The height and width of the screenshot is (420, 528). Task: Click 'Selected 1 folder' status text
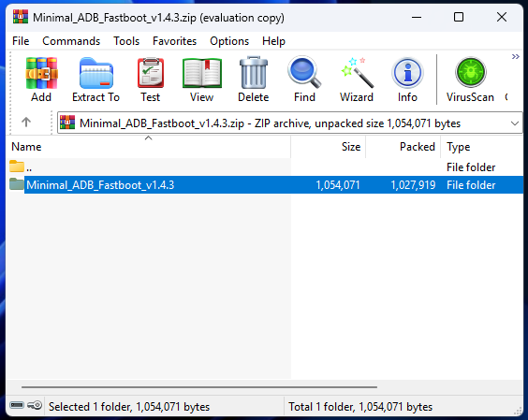click(129, 407)
